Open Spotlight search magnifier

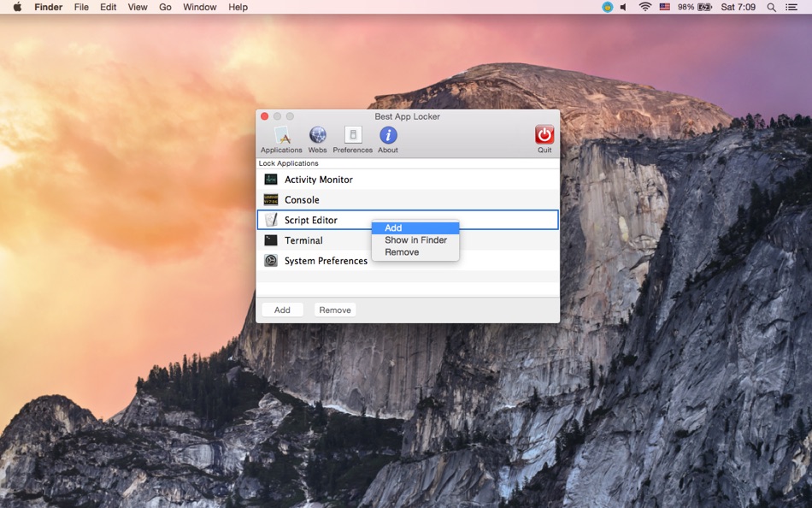click(771, 7)
